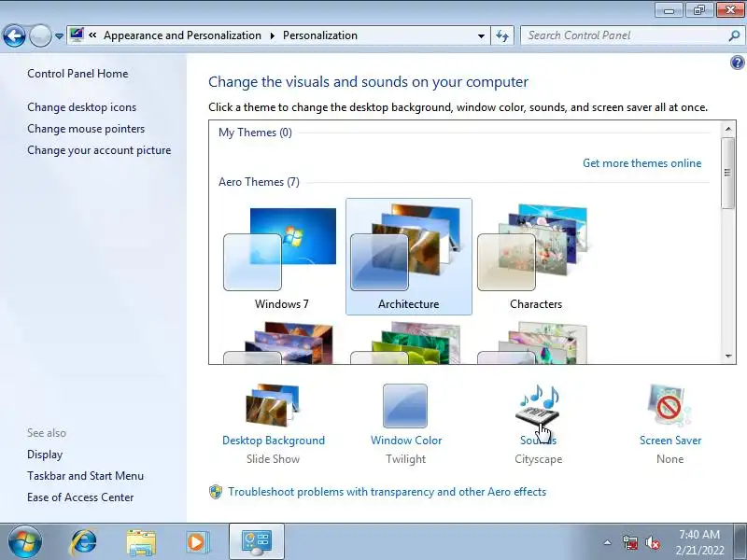Expand the arrow after Appearance and Personalization
The image size is (747, 560).
pos(272,35)
